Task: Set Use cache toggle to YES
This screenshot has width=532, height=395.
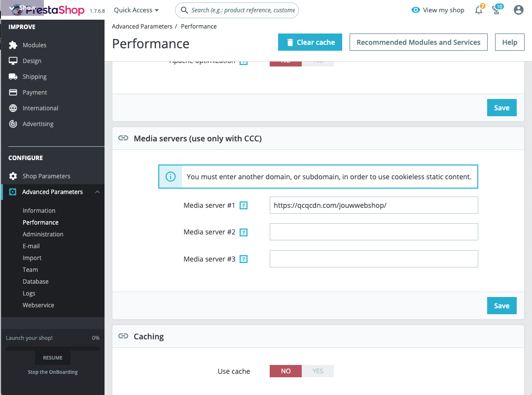Action: coord(318,371)
